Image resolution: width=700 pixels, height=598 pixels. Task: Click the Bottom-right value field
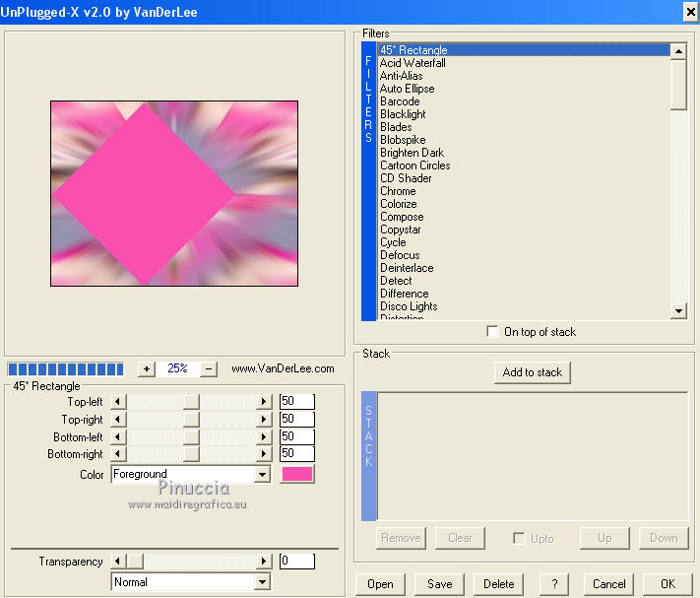[x=297, y=454]
